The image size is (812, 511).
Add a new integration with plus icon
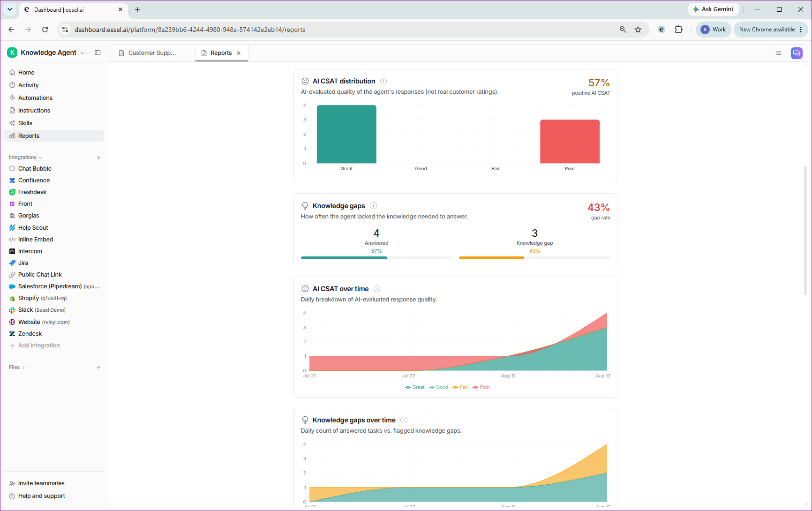click(98, 158)
